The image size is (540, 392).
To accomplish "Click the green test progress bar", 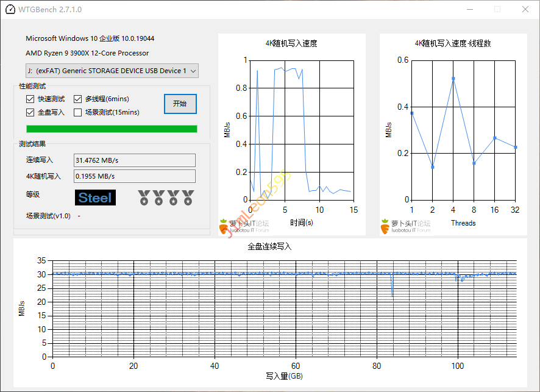I will coord(112,129).
